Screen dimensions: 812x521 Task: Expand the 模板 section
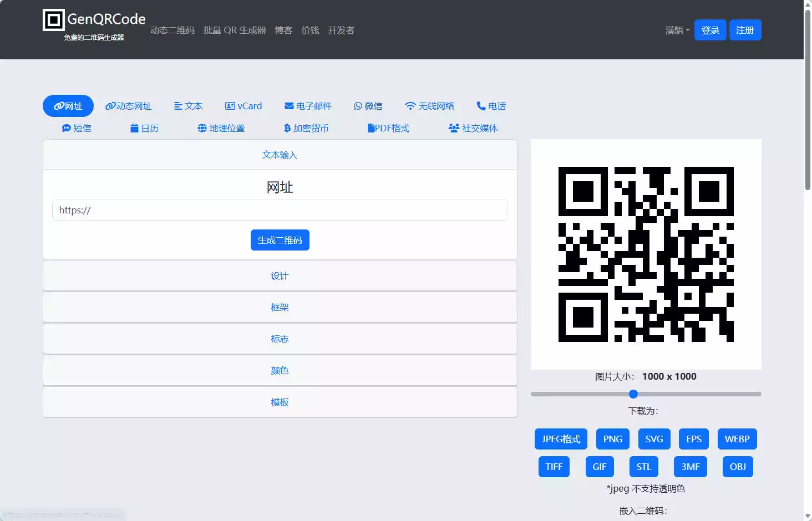[x=280, y=402]
